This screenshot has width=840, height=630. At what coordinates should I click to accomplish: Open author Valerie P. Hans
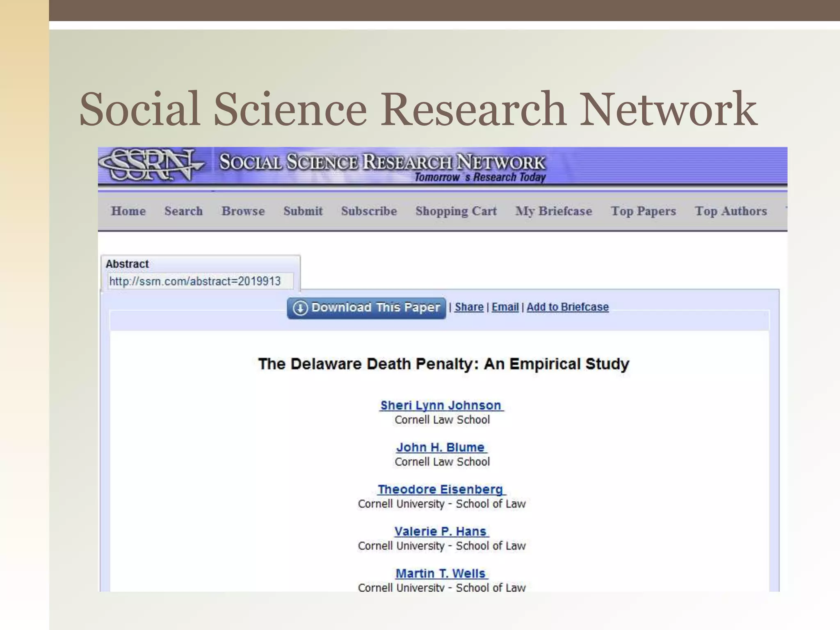[441, 531]
